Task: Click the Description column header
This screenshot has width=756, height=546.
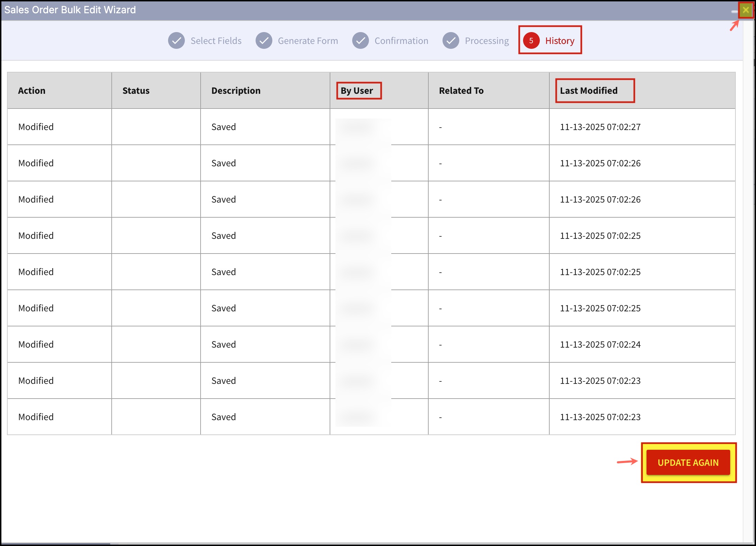Action: click(236, 91)
